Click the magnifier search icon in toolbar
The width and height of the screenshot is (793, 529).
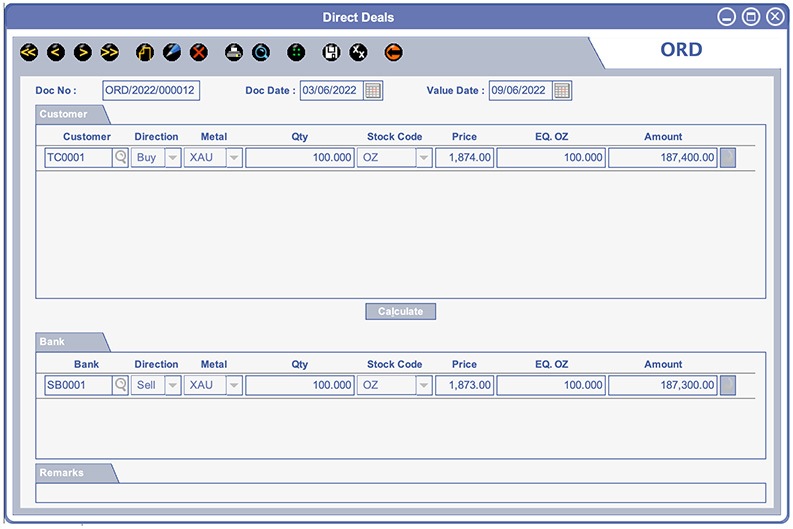tap(261, 52)
